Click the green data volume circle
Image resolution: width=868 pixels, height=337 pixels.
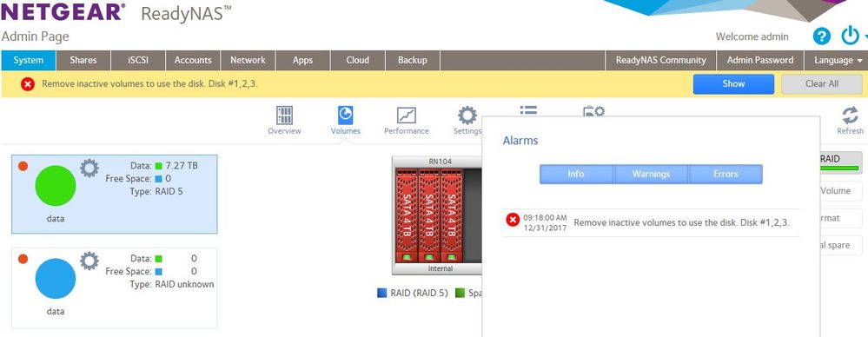tap(56, 185)
